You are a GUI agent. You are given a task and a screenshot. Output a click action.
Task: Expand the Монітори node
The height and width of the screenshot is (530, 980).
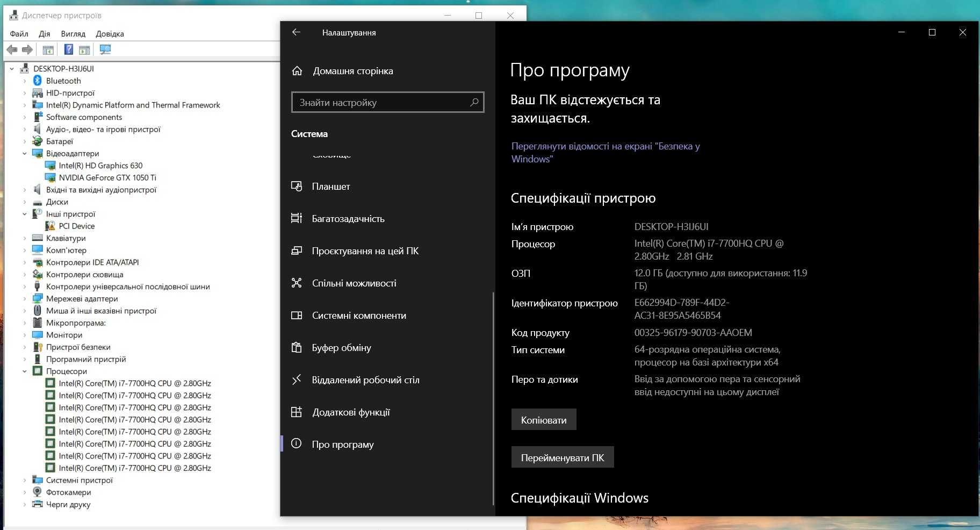tap(25, 335)
